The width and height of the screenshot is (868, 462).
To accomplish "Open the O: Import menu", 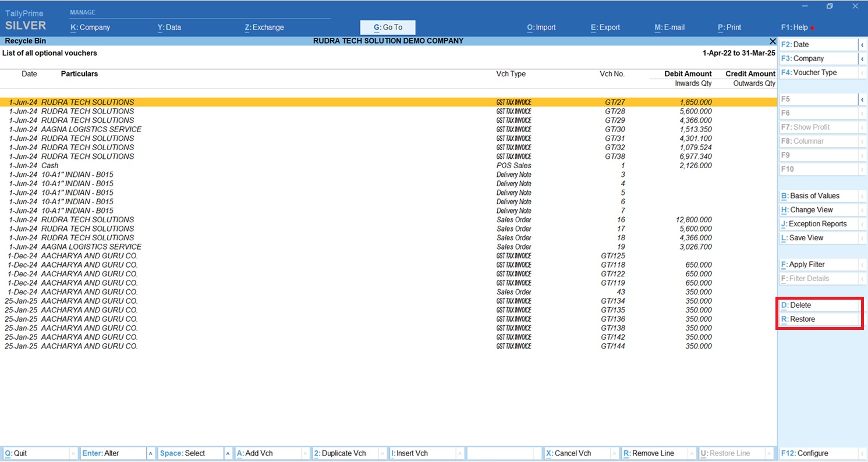I will (541, 27).
